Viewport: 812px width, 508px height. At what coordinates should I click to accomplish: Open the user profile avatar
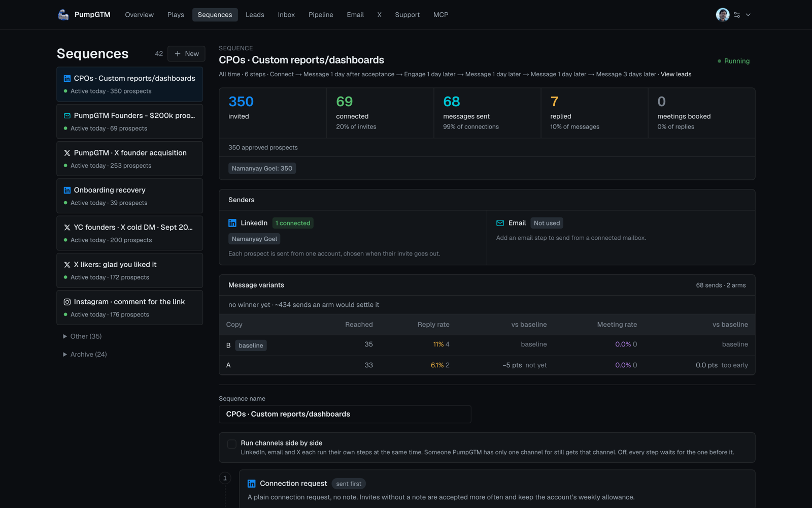[723, 15]
